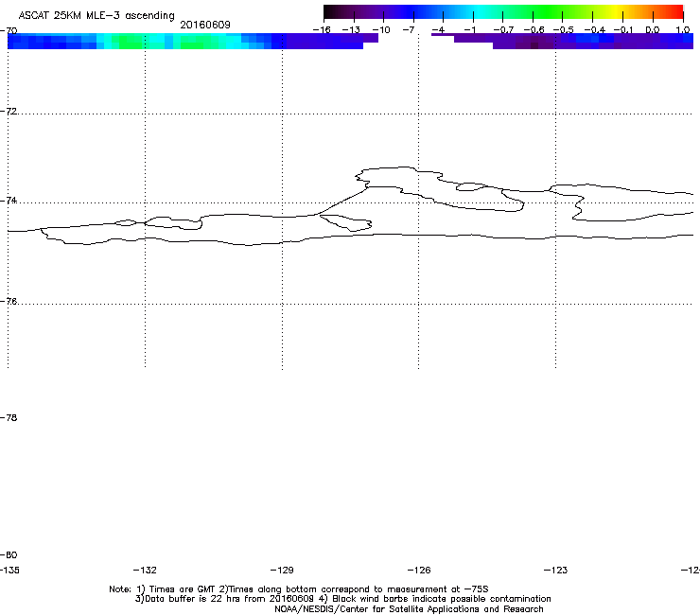Click the -4 color scale label

[x=438, y=30]
